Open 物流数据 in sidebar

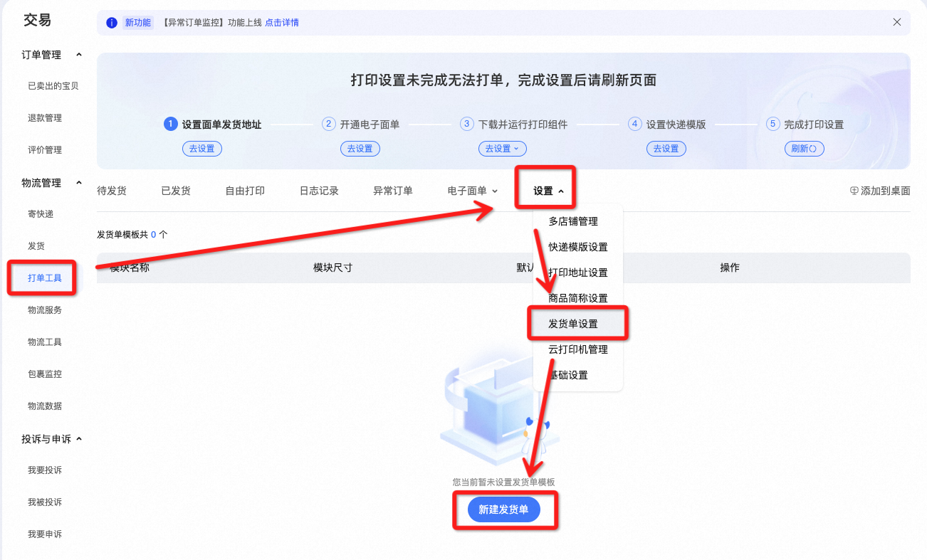(x=45, y=406)
